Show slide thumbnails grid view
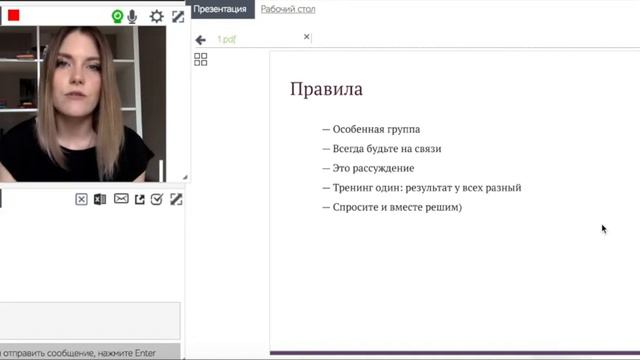 coord(200,60)
